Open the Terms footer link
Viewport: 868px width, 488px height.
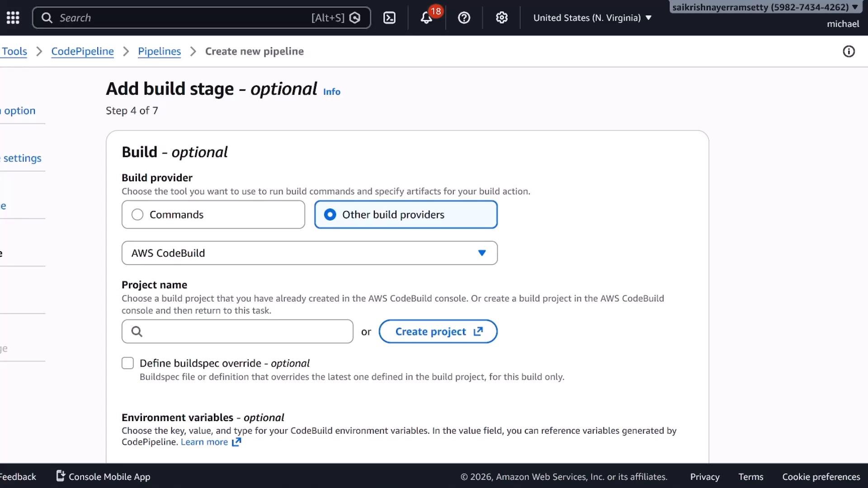coord(750,477)
